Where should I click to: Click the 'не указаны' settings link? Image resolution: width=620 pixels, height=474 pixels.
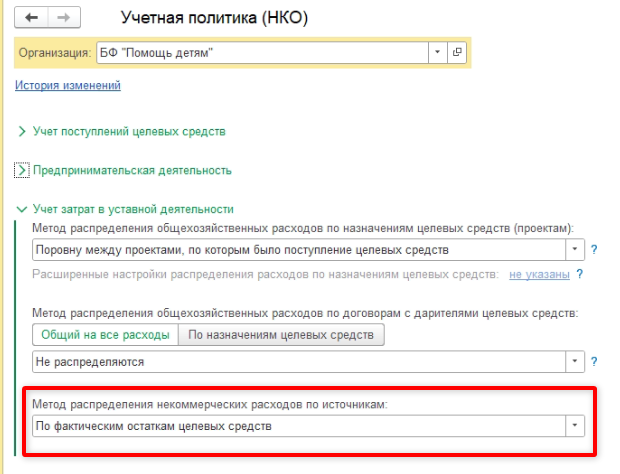click(539, 274)
